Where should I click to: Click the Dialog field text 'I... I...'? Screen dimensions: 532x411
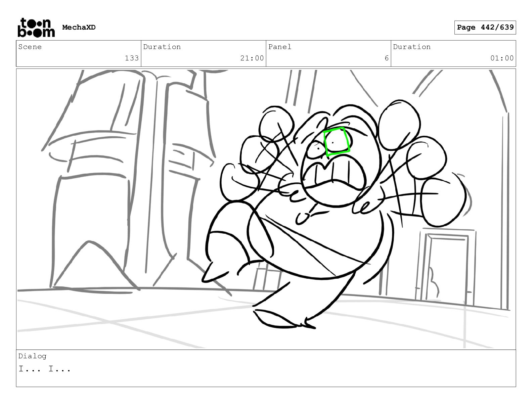coord(45,369)
